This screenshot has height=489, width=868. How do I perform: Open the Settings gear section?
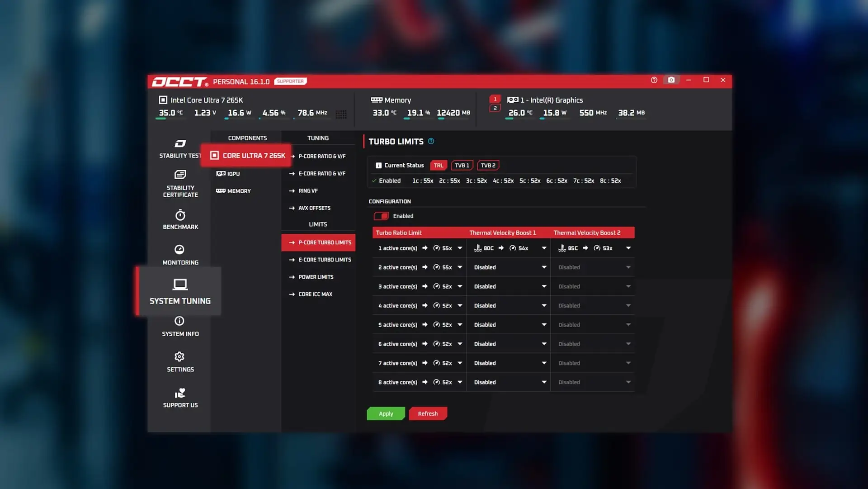point(180,362)
